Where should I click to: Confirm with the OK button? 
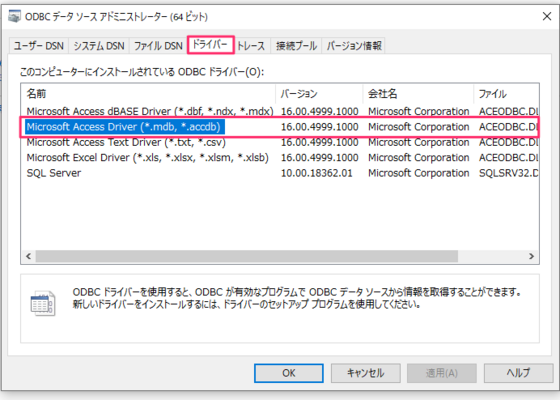coord(289,373)
